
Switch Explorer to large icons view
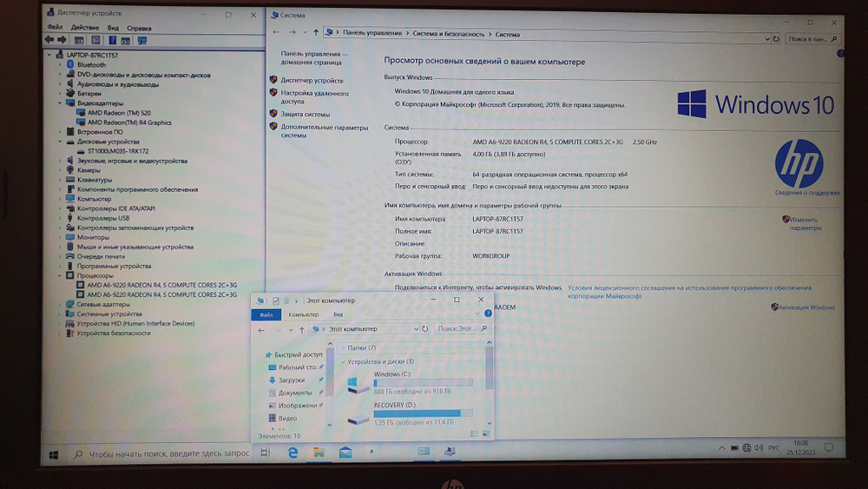coord(485,433)
